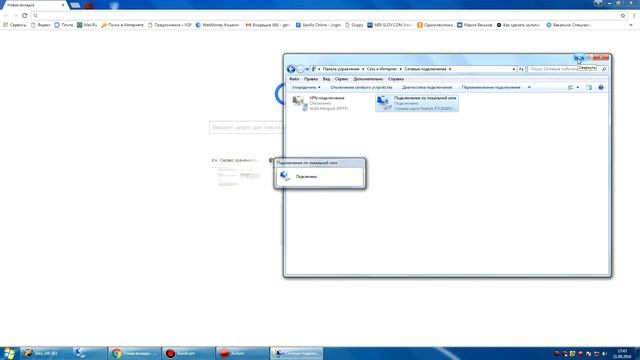The width and height of the screenshot is (640, 360).
Task: Open the Дополнительно menu
Action: click(x=368, y=79)
